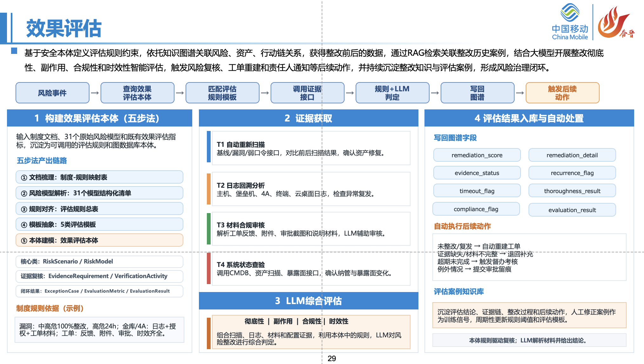Click the green color bar beside T3
Viewport: 644px width, 364px height.
[209, 229]
